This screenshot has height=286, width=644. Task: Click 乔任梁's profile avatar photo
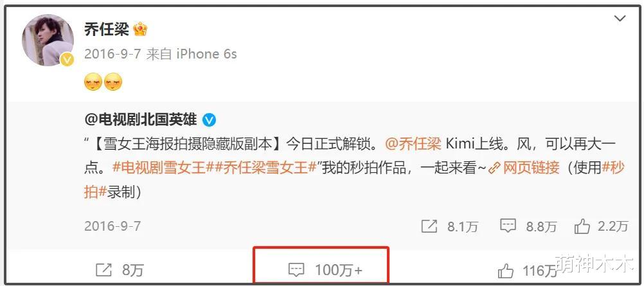[x=48, y=40]
